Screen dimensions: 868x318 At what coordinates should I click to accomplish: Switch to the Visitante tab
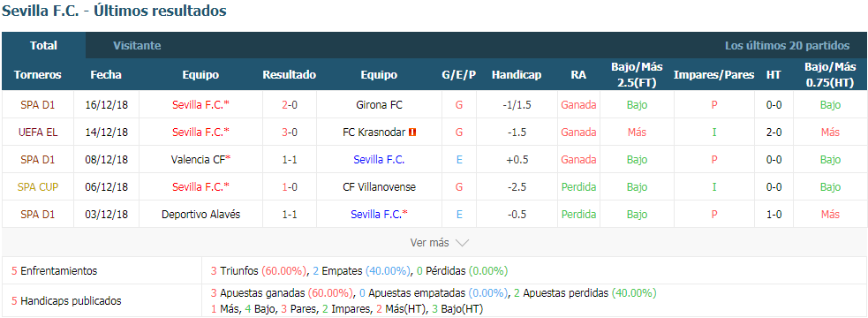(x=137, y=45)
